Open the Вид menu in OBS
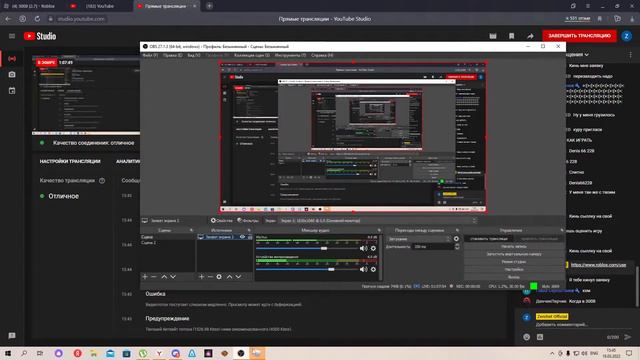The width and height of the screenshot is (640, 360). click(194, 55)
